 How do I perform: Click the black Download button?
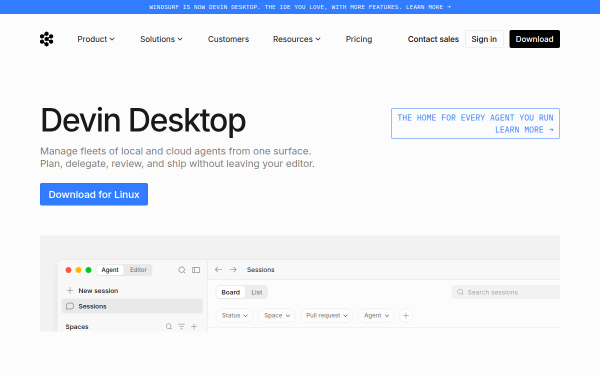point(534,39)
